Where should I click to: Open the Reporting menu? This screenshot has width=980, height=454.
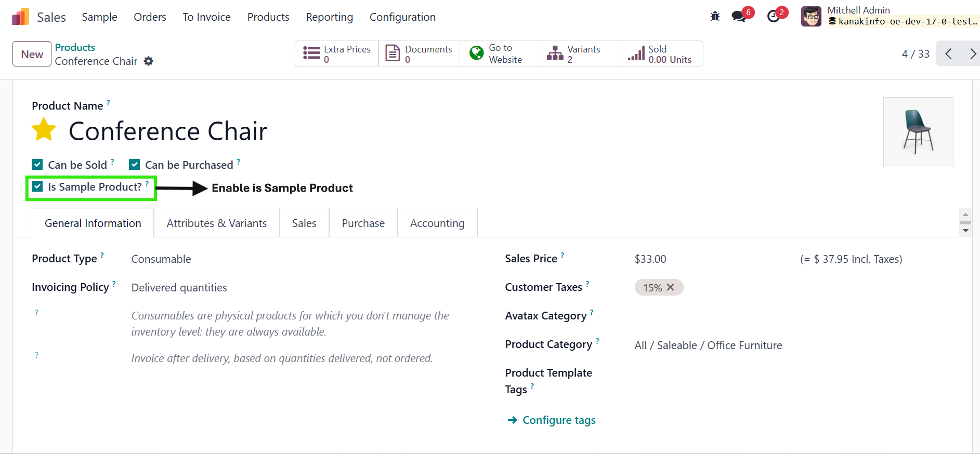(x=329, y=17)
